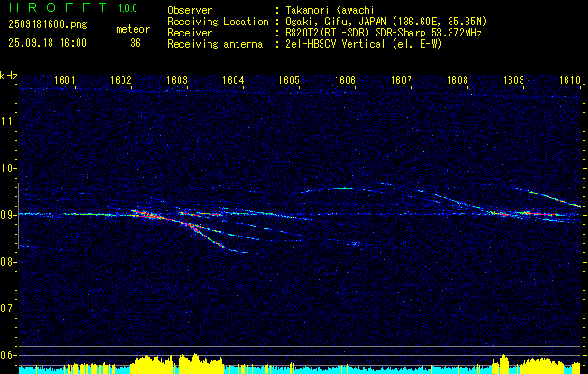Click frequency label 0.7
This screenshot has width=588, height=374.
(7, 309)
